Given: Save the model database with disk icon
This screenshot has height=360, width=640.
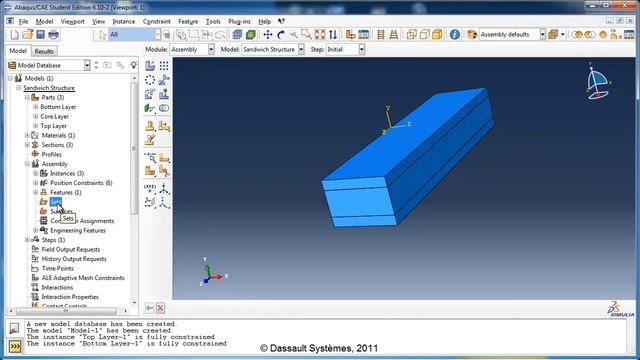Looking at the screenshot, I should click(x=40, y=35).
